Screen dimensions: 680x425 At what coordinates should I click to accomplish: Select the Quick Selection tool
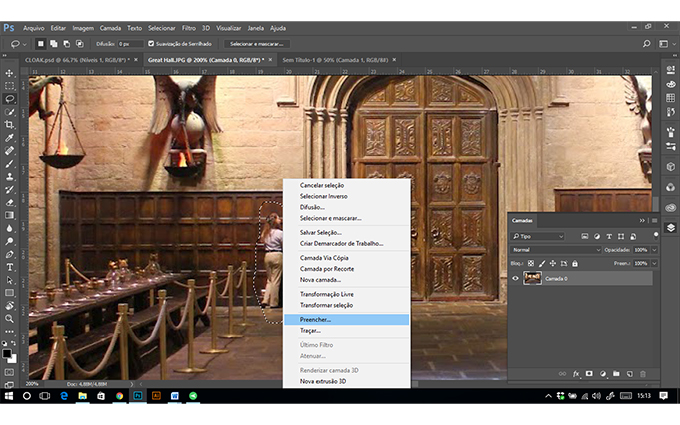point(9,112)
